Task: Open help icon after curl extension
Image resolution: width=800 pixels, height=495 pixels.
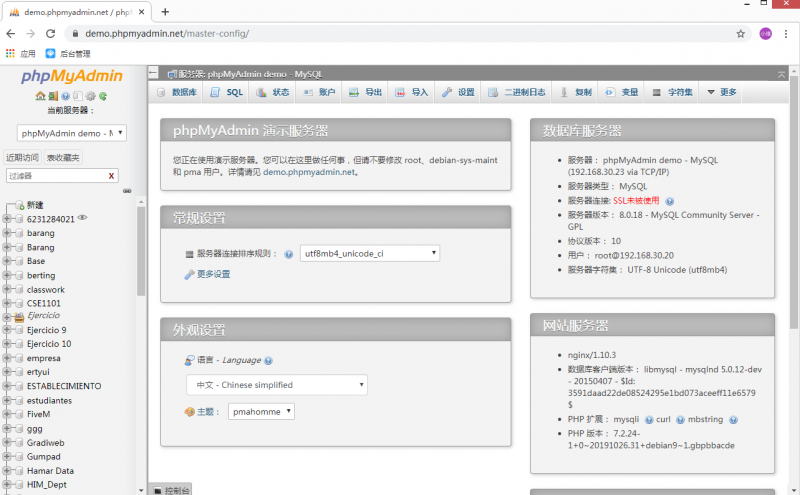Action: coord(680,420)
